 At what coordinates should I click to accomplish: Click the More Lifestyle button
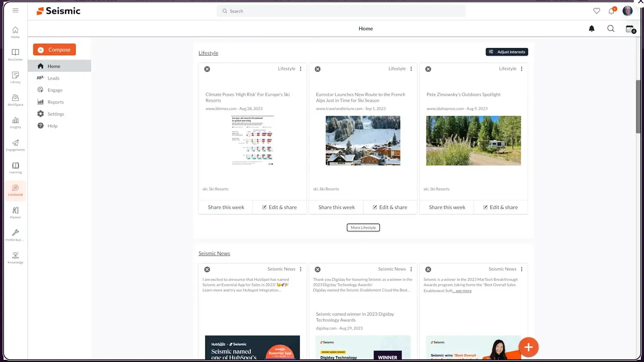363,228
